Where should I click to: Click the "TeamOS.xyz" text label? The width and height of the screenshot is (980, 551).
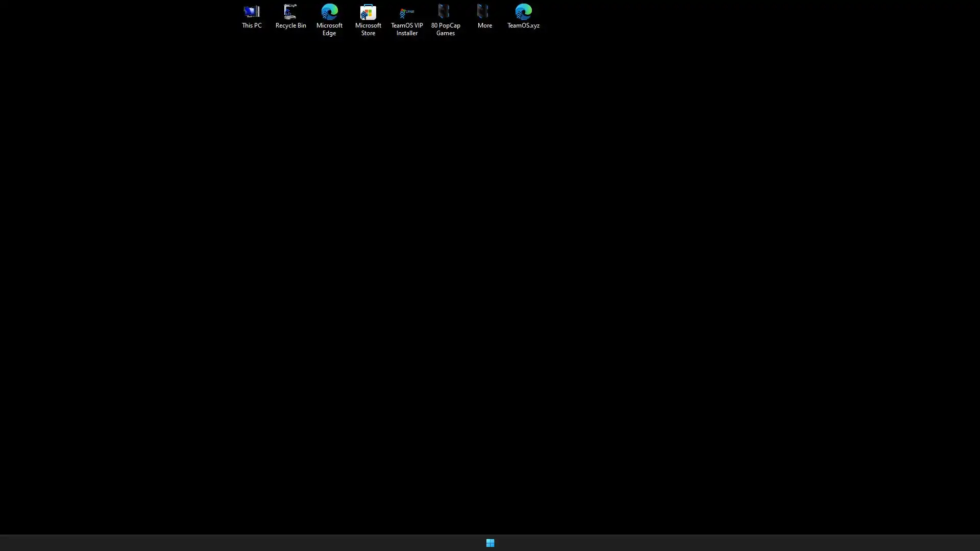click(523, 26)
